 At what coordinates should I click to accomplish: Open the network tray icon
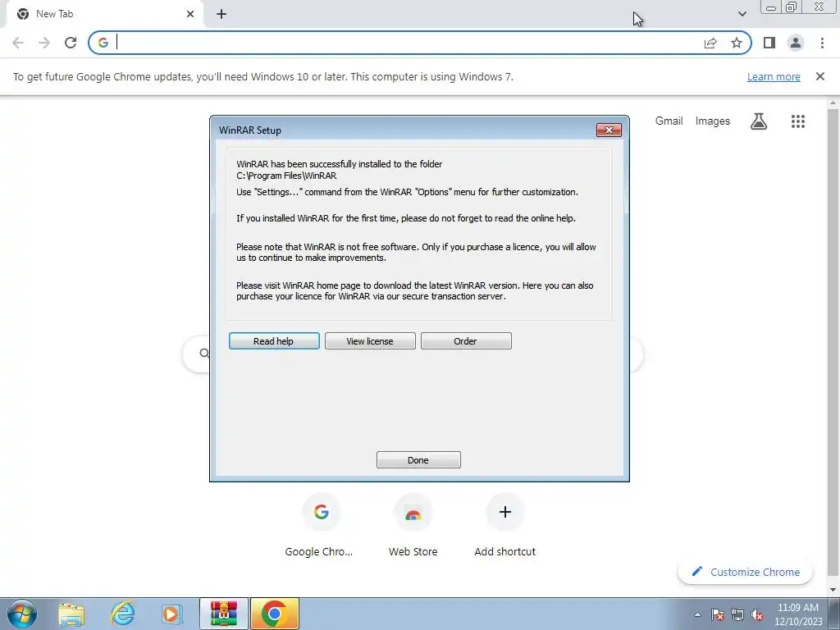click(x=737, y=614)
